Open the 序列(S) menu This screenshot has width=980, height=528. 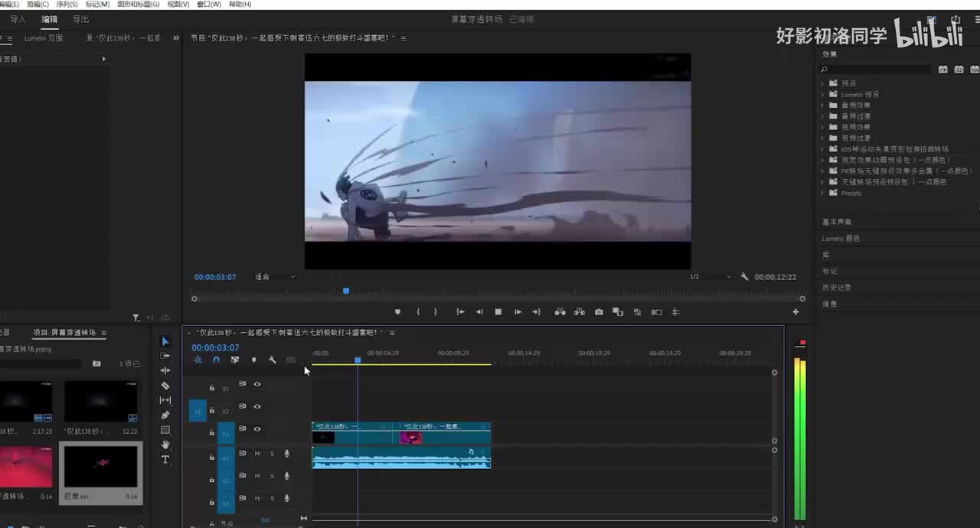67,5
